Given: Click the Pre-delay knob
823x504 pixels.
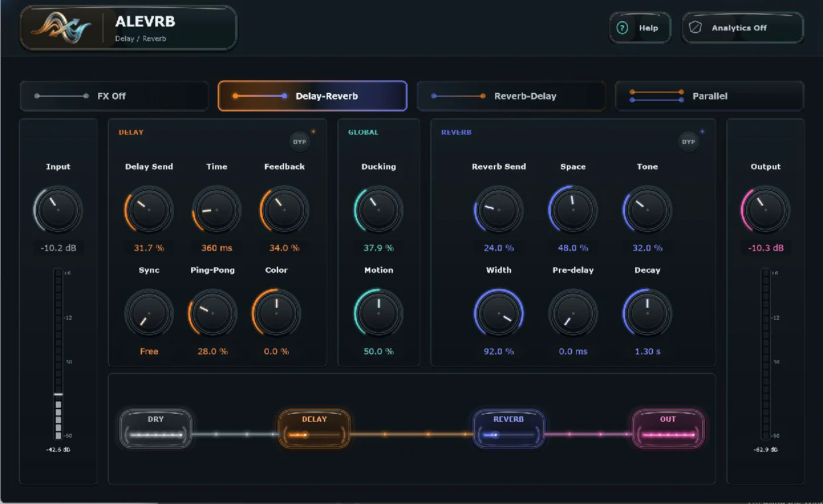Looking at the screenshot, I should [x=573, y=313].
